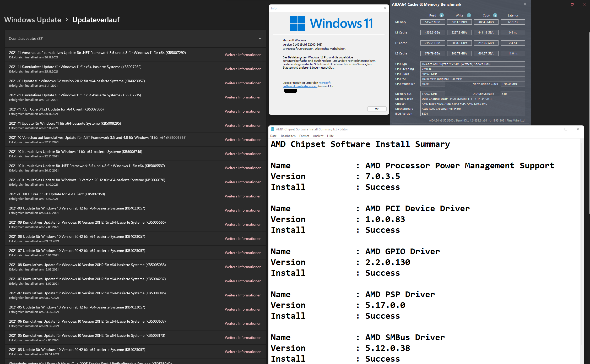
Task: Close the Windows 11 Info dialog
Action: 385,8
